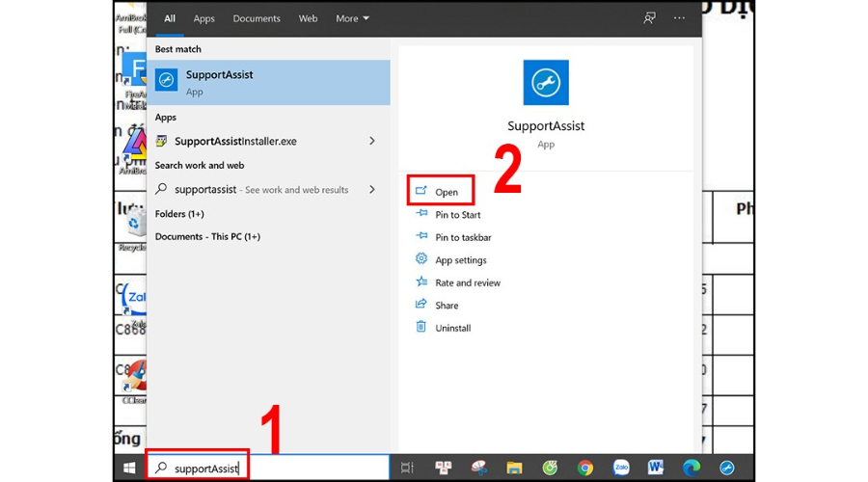Open the feedback person icon in search header
Image resolution: width=868 pixels, height=482 pixels.
649,18
